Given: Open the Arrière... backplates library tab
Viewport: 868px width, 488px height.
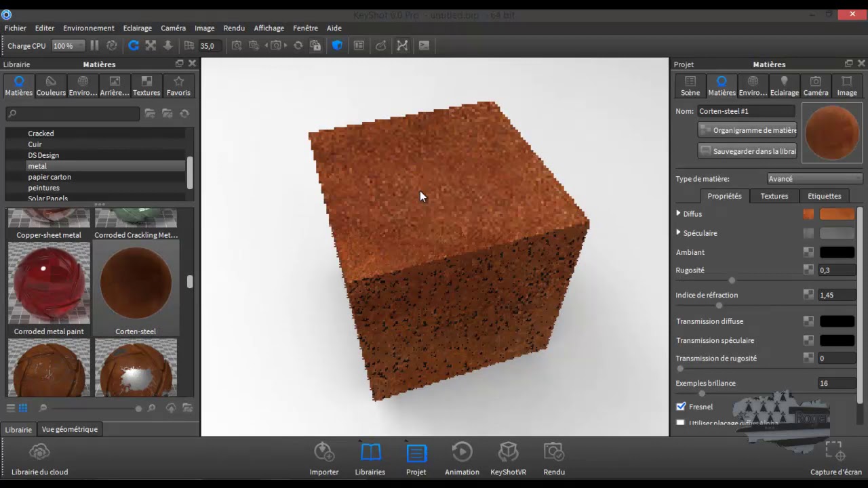Looking at the screenshot, I should [115, 86].
